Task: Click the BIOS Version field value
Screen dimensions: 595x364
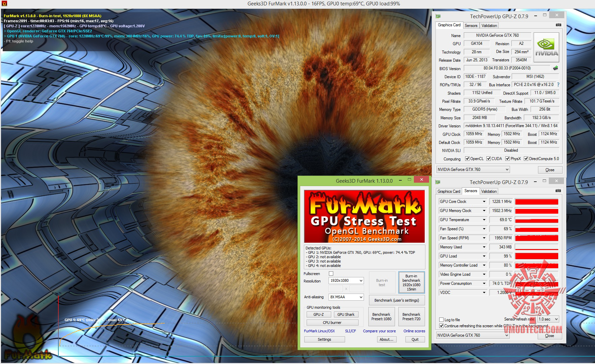Action: coord(507,68)
